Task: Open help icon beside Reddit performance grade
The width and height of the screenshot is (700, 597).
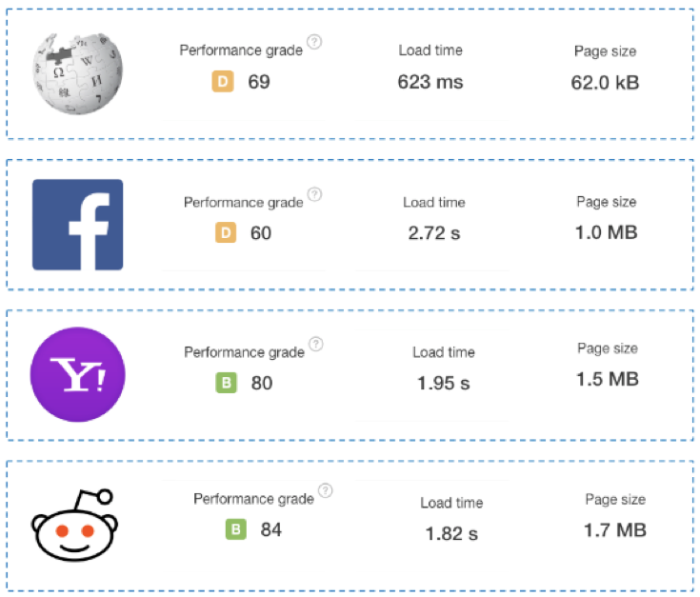Action: 325,491
